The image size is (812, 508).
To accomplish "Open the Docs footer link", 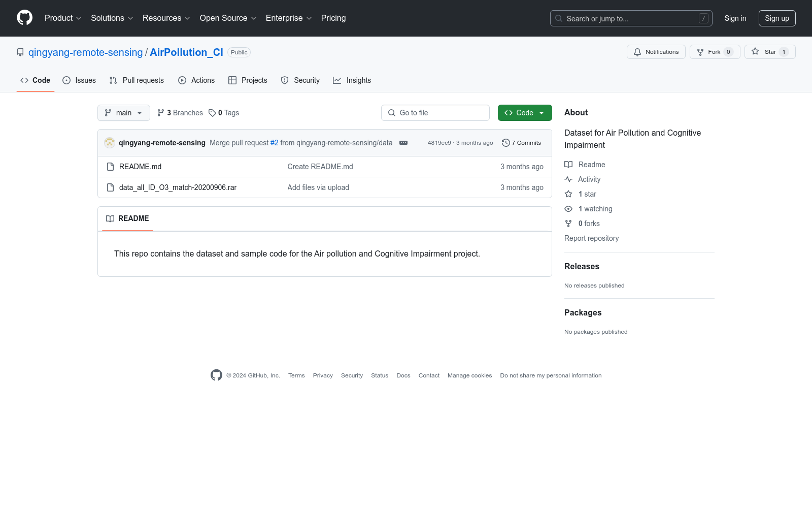I will [x=403, y=375].
